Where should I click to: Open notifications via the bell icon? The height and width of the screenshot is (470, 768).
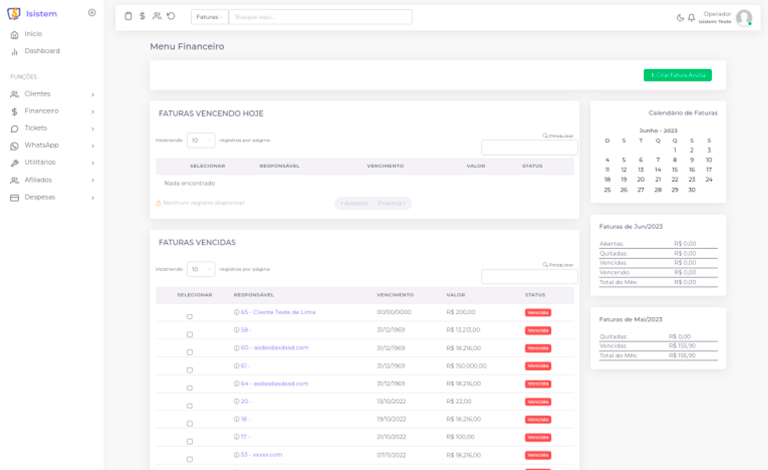[691, 17]
